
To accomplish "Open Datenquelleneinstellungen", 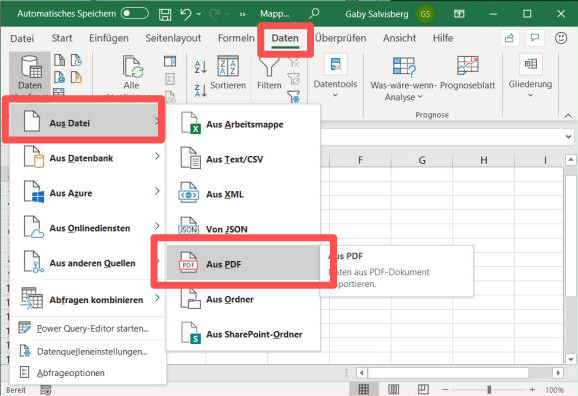I will pyautogui.click(x=88, y=351).
